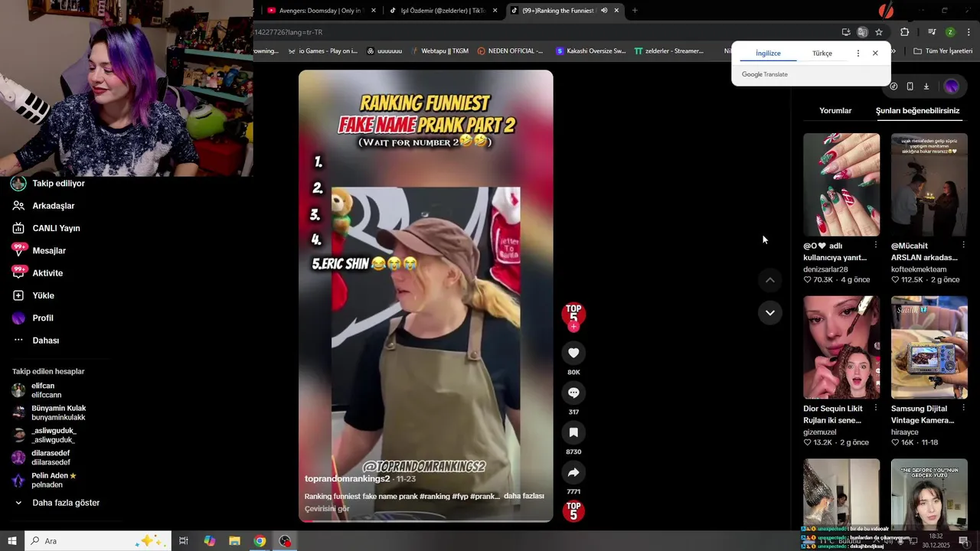Open TikTok profile avatar top right
The width and height of the screenshot is (980, 551).
point(952,86)
